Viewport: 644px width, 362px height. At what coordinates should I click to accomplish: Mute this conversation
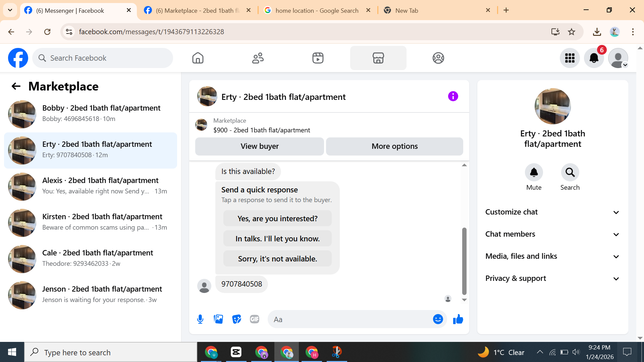534,172
